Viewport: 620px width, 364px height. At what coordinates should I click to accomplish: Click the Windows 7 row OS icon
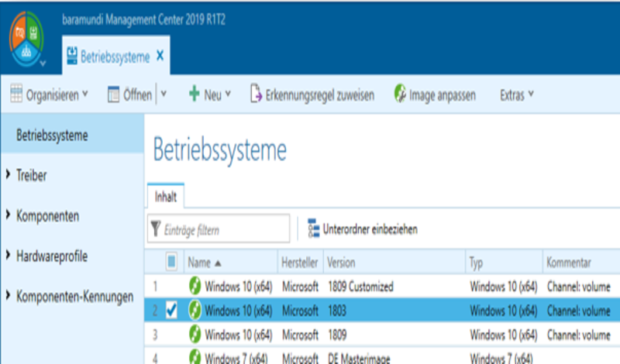195,357
